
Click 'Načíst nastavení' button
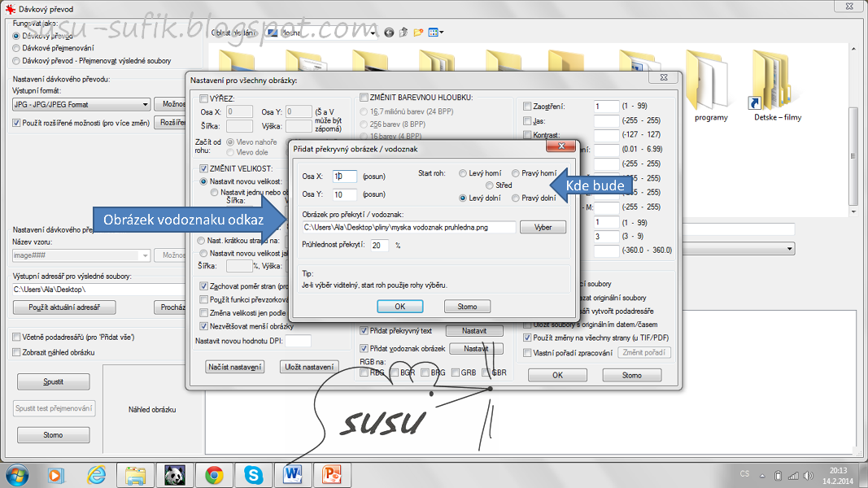coord(235,367)
